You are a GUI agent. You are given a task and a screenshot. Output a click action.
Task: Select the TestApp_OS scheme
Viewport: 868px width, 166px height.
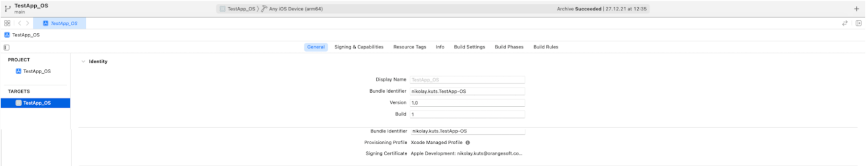point(238,9)
